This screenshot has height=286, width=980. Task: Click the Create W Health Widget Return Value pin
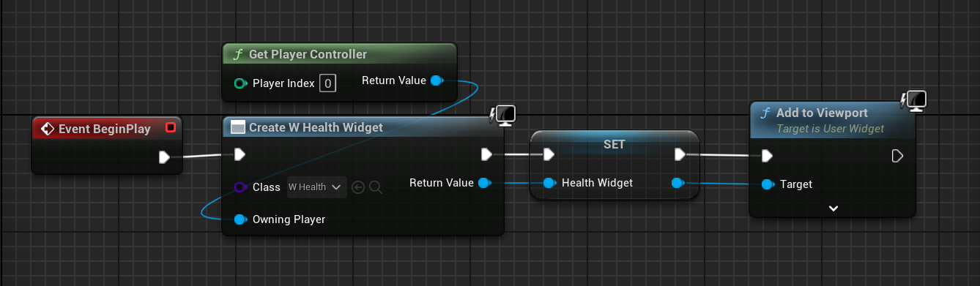point(483,183)
